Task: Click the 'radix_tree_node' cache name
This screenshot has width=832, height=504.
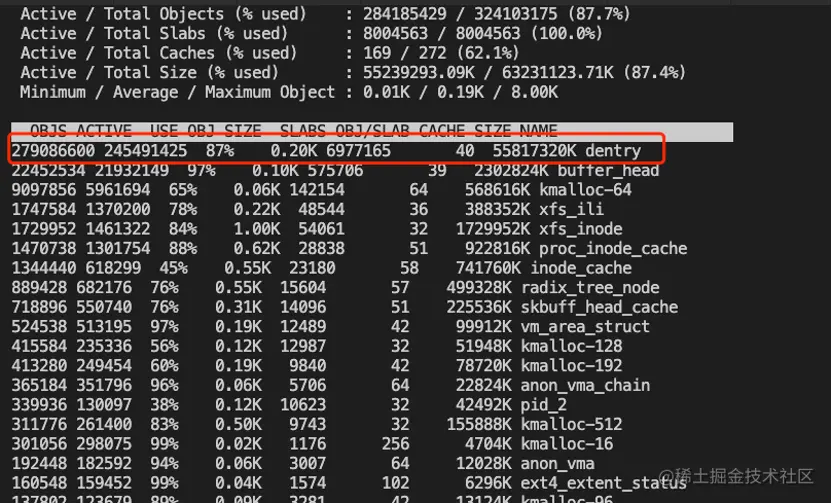Action: pos(590,288)
